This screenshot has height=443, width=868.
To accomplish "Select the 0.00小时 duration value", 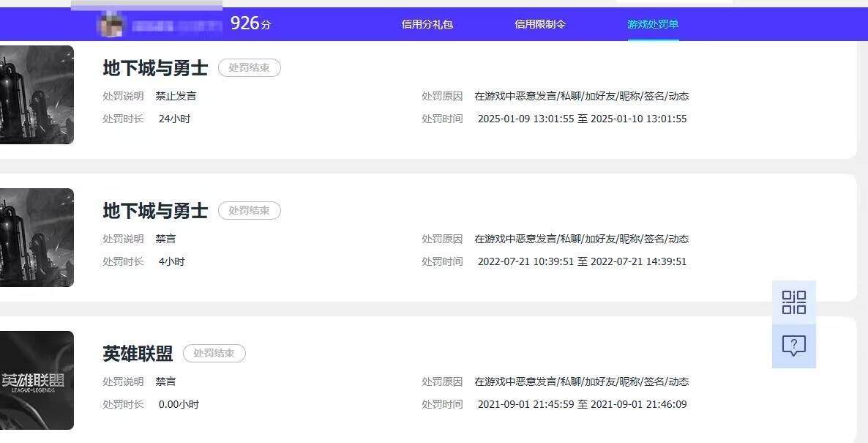I will 179,404.
